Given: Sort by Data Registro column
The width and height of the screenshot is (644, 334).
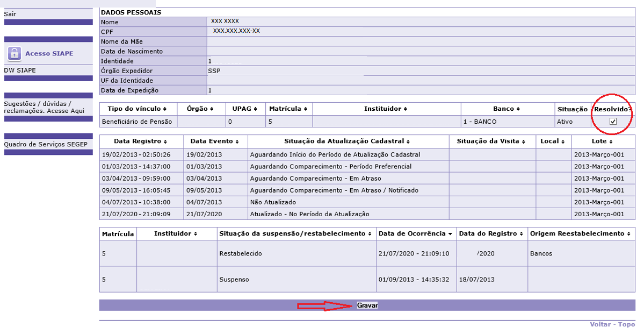Looking at the screenshot, I should [141, 141].
